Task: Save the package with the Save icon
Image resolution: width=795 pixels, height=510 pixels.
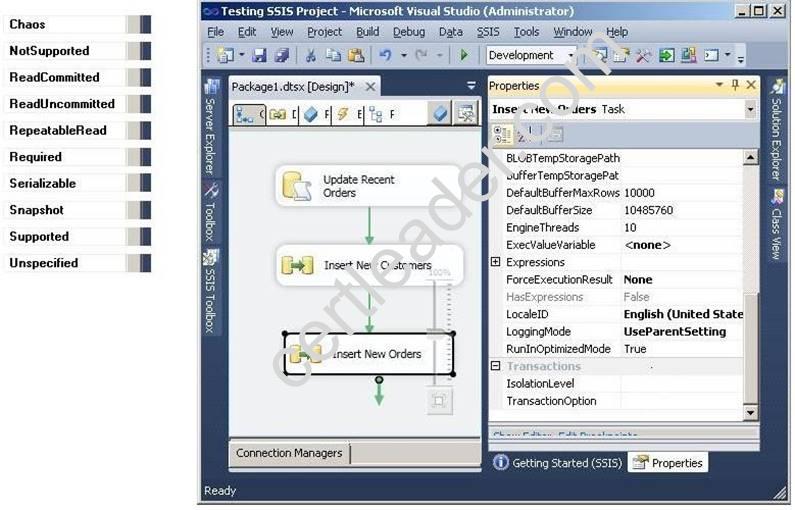Action: 259,55
